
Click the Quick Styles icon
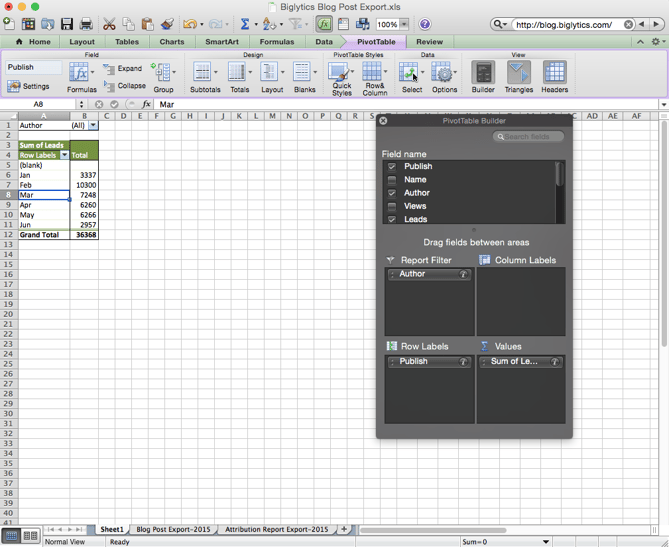tap(341, 73)
